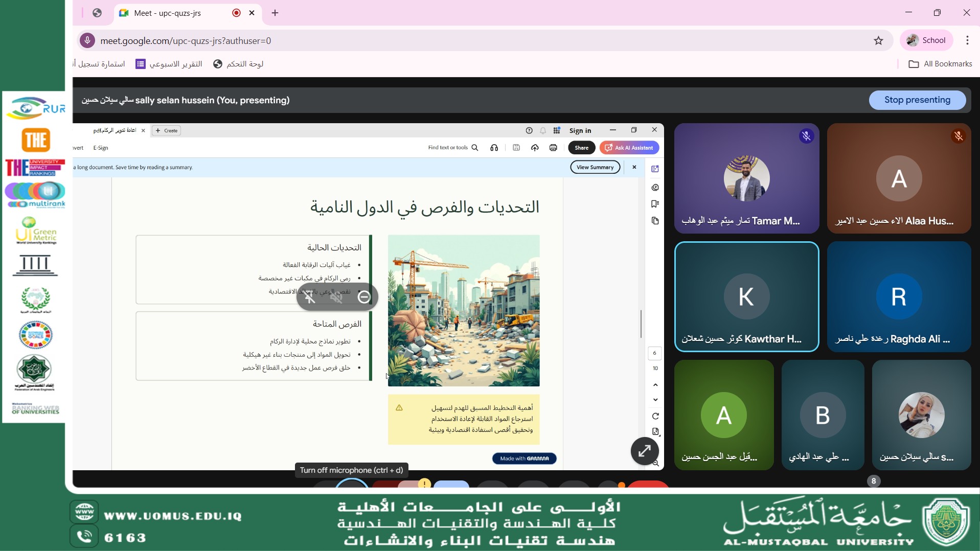Open the E-Sign menu in Acrobat
The height and width of the screenshot is (551, 980).
101,148
